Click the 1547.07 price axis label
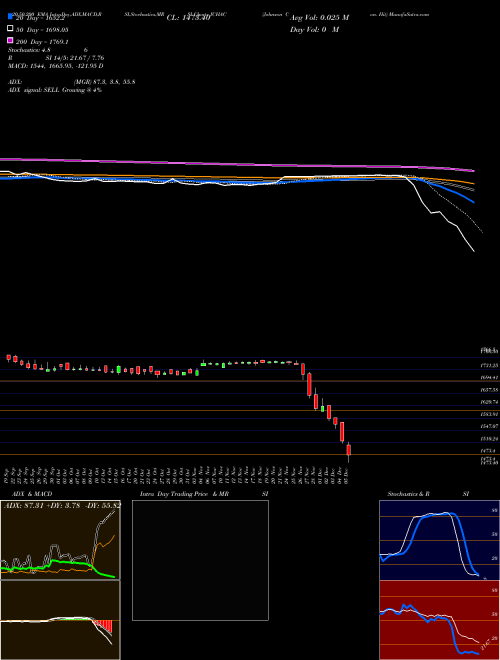 point(489,426)
